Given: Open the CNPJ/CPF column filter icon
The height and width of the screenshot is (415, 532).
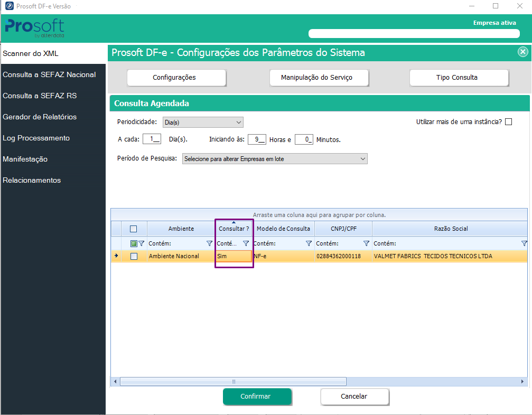Looking at the screenshot, I should click(367, 243).
